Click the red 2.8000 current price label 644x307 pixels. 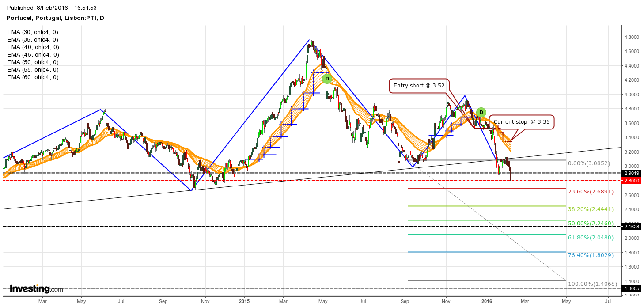point(632,180)
